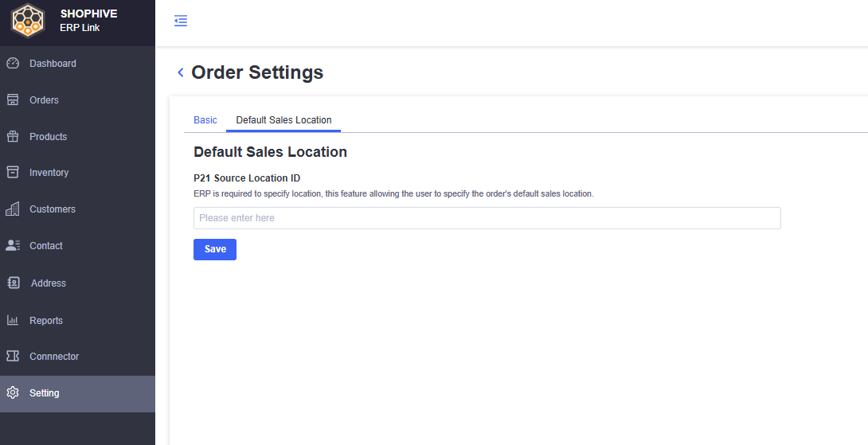Click the Inventory archive box icon

tap(13, 172)
